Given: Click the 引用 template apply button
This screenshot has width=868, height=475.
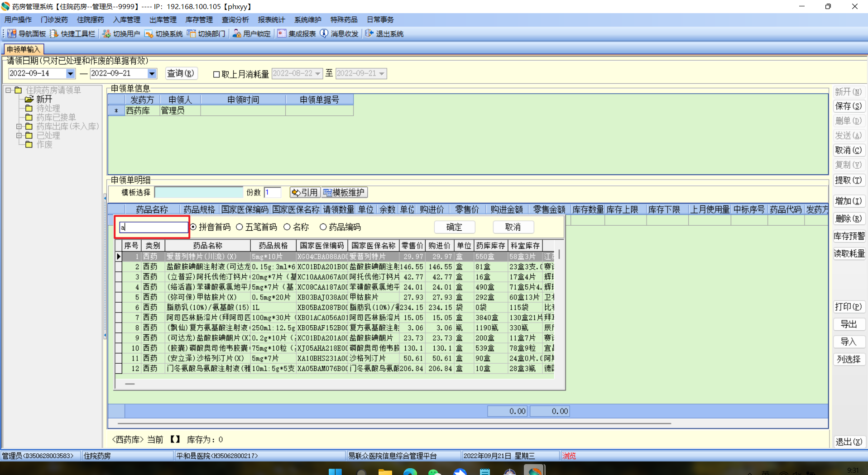Looking at the screenshot, I should [x=305, y=192].
